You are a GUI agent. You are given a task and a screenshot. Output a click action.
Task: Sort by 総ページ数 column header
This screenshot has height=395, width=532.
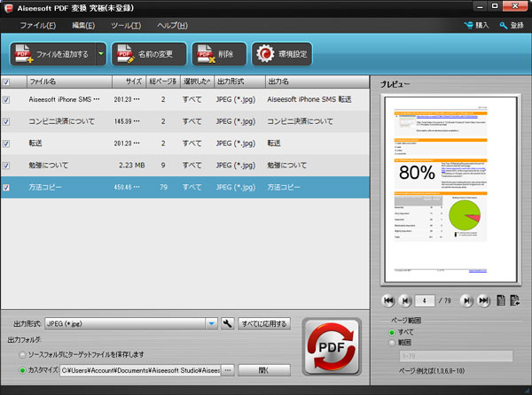(x=163, y=81)
